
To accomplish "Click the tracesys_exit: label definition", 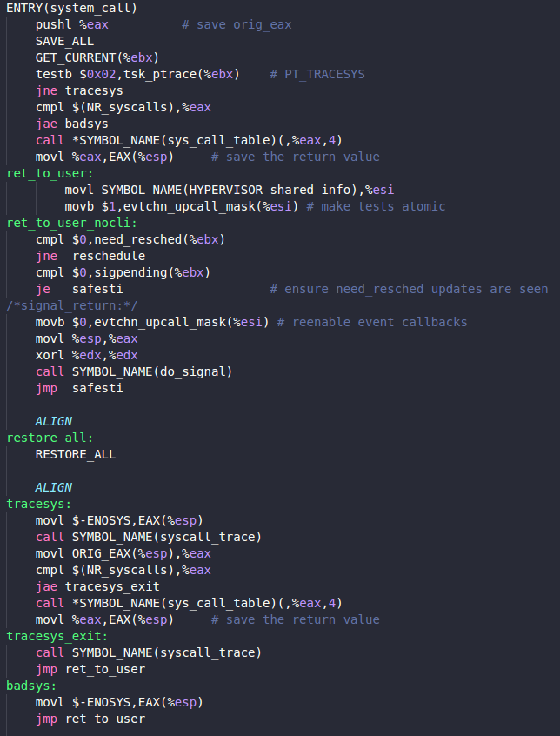I will 57,636.
